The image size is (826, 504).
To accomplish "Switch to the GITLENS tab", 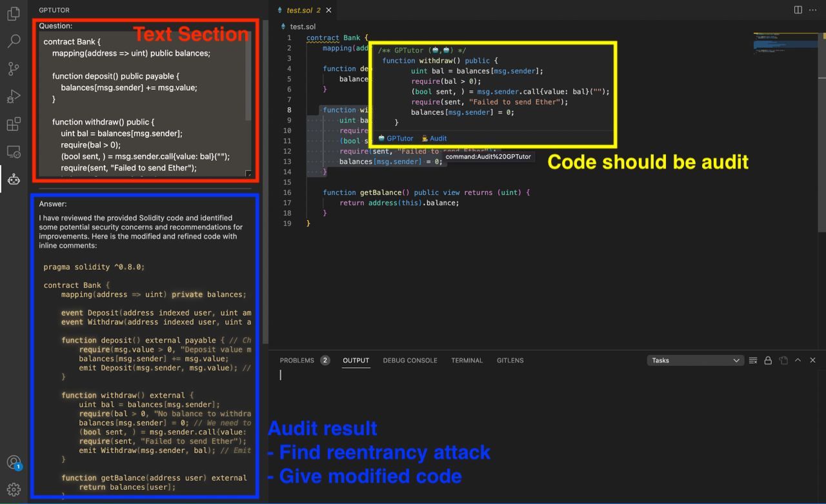I will pyautogui.click(x=510, y=360).
